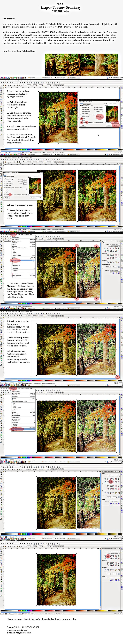Open Credits tab in second Trace Bitmap dialog
Viewport: 123px width, 644px height.
[x=12, y=177]
